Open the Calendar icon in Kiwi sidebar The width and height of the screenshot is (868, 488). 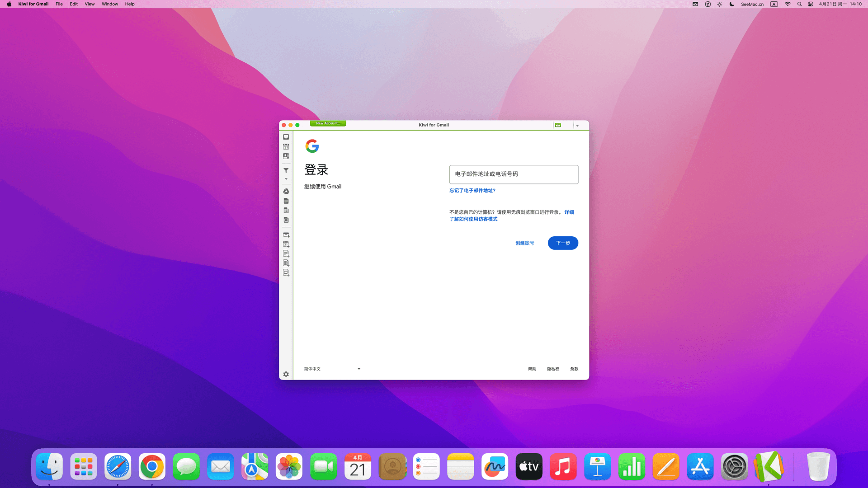pos(286,146)
